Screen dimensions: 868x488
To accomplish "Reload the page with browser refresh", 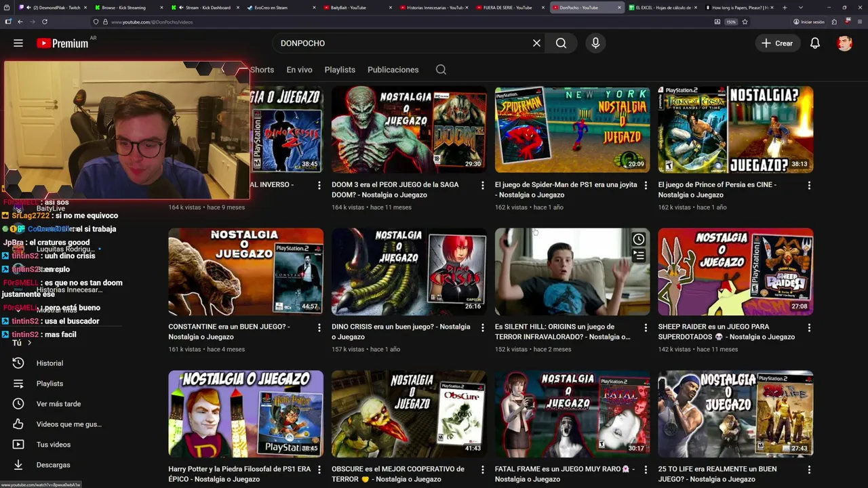I will [45, 22].
